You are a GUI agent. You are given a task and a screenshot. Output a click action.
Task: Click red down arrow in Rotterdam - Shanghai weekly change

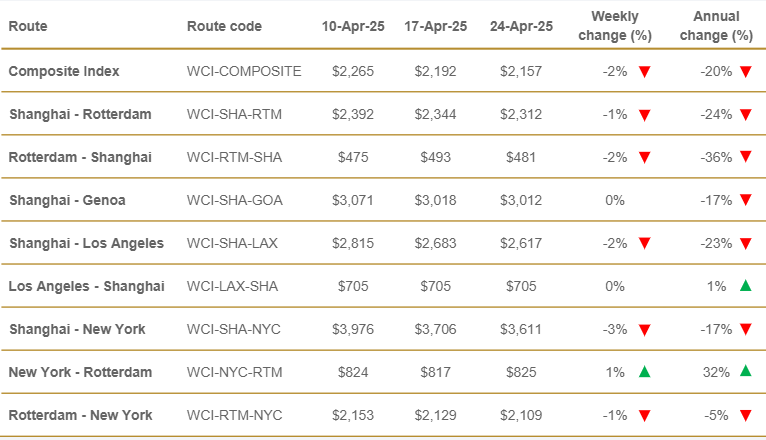coord(644,158)
